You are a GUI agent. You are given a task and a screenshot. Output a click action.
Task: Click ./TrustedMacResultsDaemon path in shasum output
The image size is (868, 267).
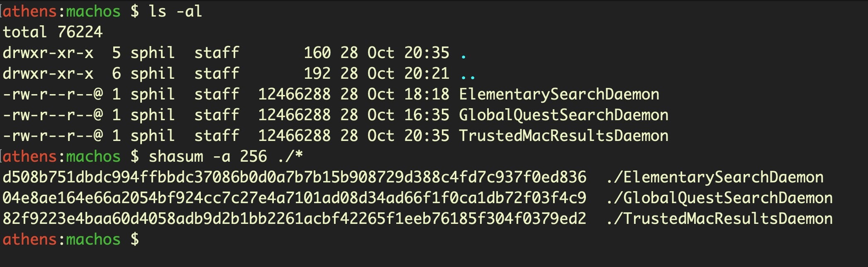[x=719, y=219]
